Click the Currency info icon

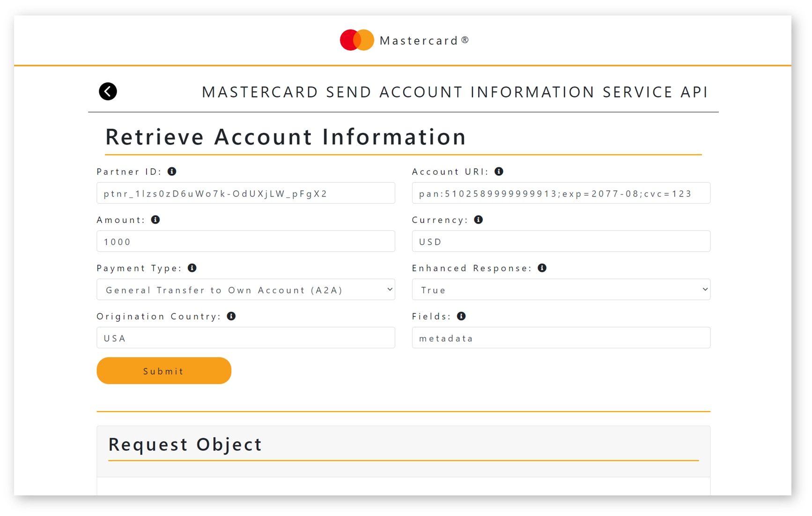479,219
